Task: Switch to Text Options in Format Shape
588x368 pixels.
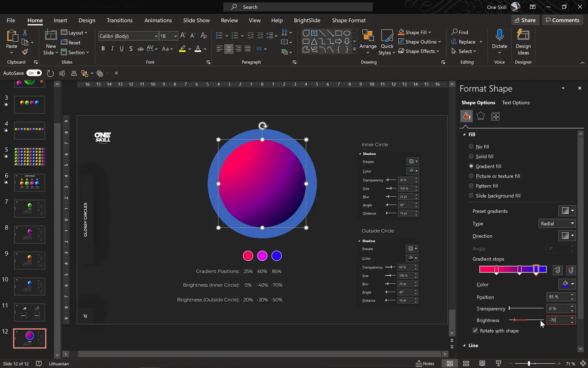Action: [x=516, y=103]
